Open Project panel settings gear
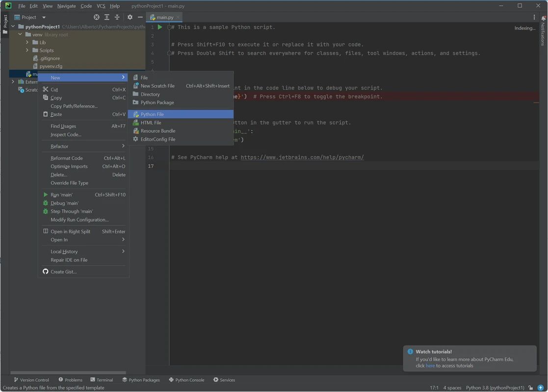The image size is (548, 392). coord(130,17)
